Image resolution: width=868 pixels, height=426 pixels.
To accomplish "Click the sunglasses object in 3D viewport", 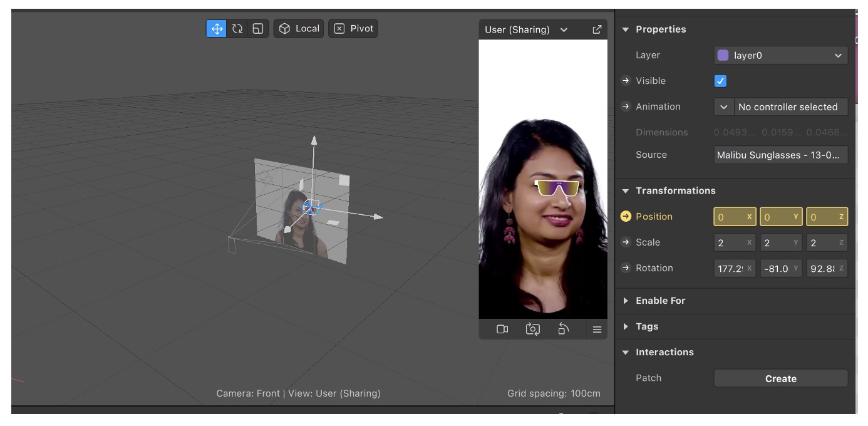I will point(311,207).
